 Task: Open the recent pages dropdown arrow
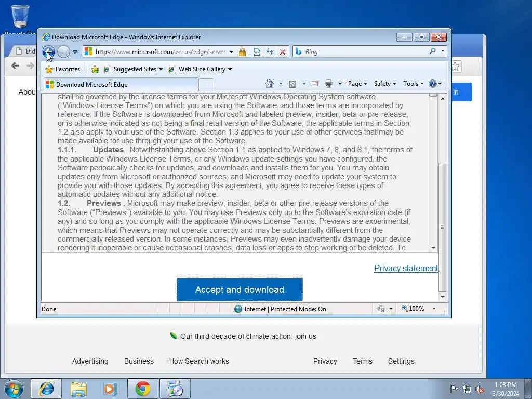[75, 52]
